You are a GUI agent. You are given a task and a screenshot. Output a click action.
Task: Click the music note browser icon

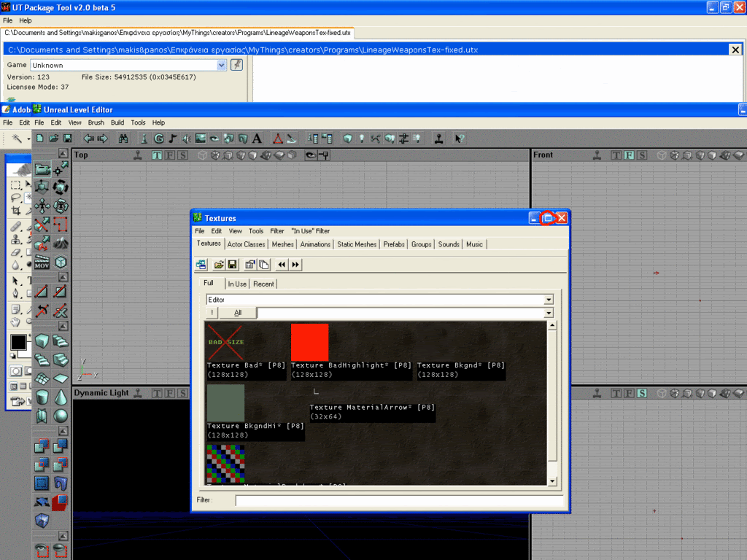click(x=173, y=138)
